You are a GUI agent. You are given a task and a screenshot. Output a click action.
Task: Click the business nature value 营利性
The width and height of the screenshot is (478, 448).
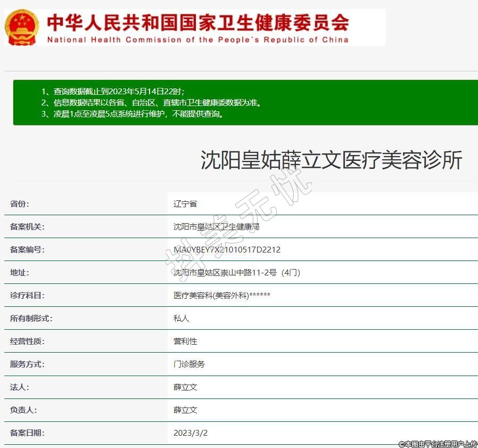tap(185, 341)
